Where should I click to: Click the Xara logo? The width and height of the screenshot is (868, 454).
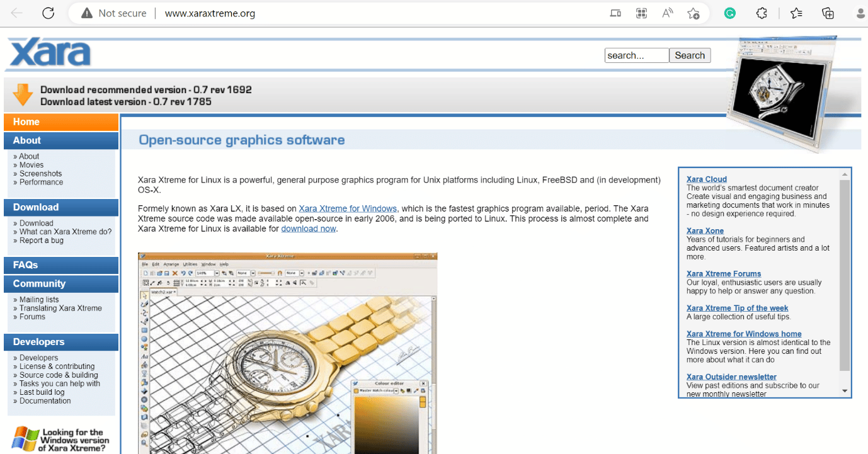(x=50, y=53)
